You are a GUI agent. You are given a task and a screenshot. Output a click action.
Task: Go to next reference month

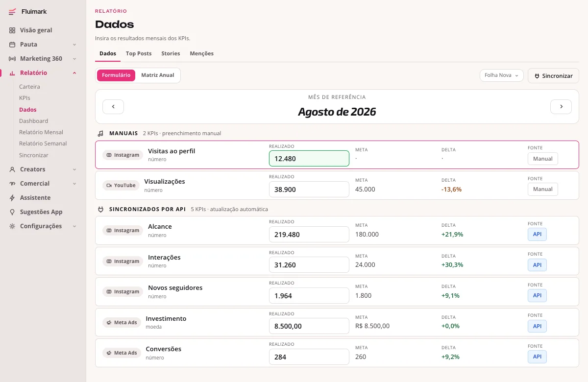click(561, 106)
